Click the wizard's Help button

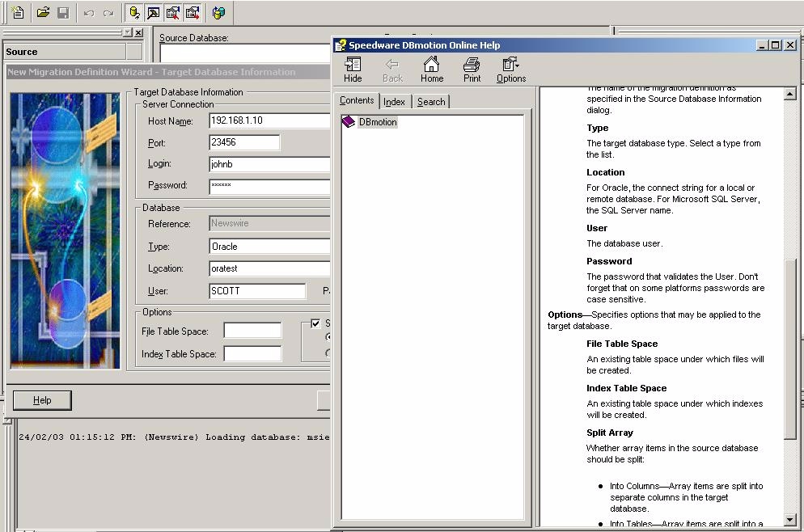click(x=42, y=400)
